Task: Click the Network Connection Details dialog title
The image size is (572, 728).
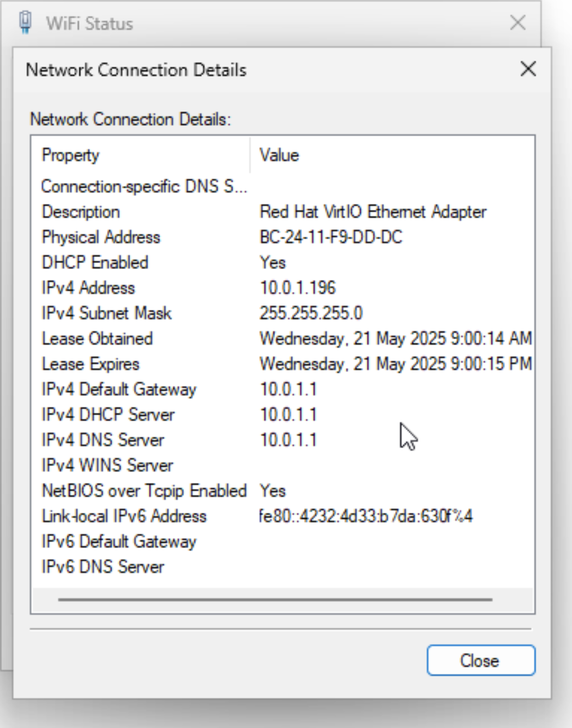Action: pos(136,70)
